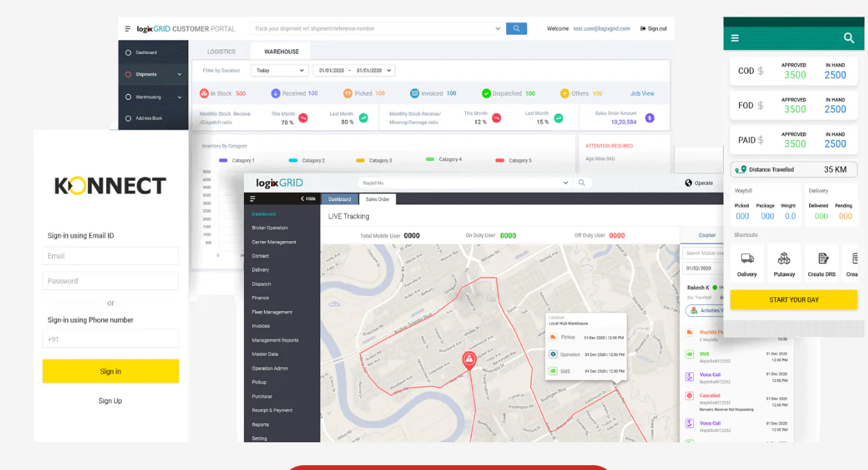
Task: Click the yellow Others plus icon
Action: pos(565,94)
